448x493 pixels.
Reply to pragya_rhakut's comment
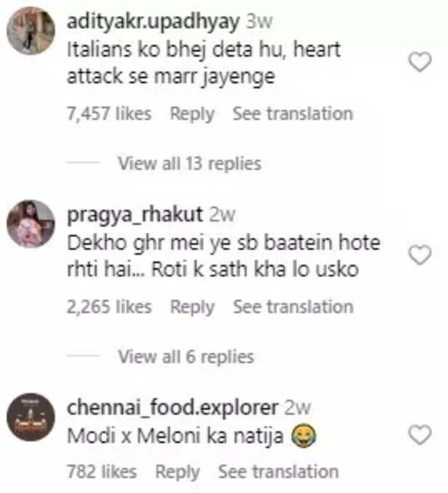point(192,307)
